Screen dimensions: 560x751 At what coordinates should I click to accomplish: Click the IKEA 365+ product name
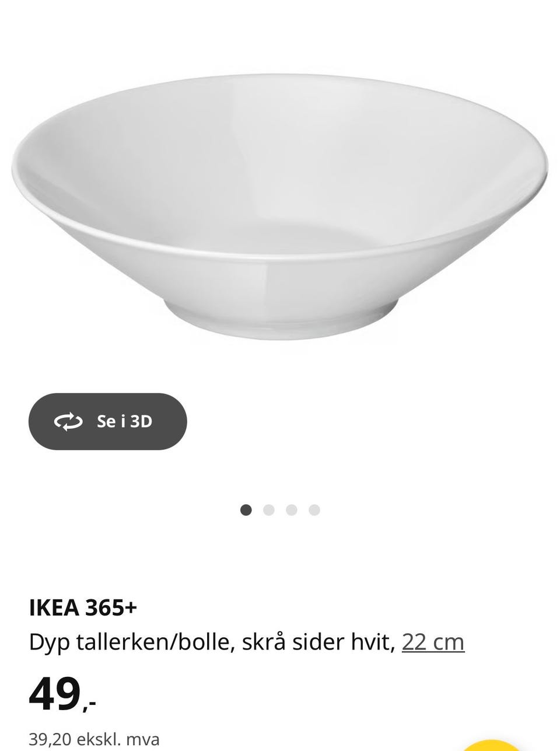[x=83, y=608]
